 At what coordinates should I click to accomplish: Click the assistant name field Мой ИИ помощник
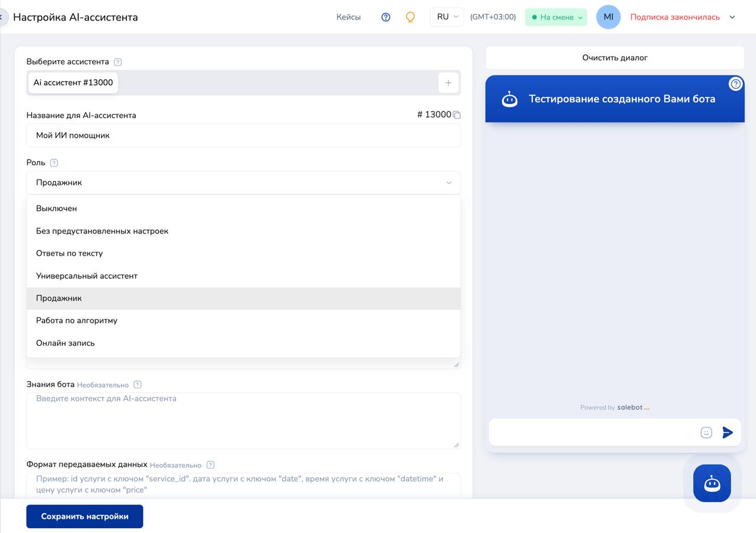[243, 135]
